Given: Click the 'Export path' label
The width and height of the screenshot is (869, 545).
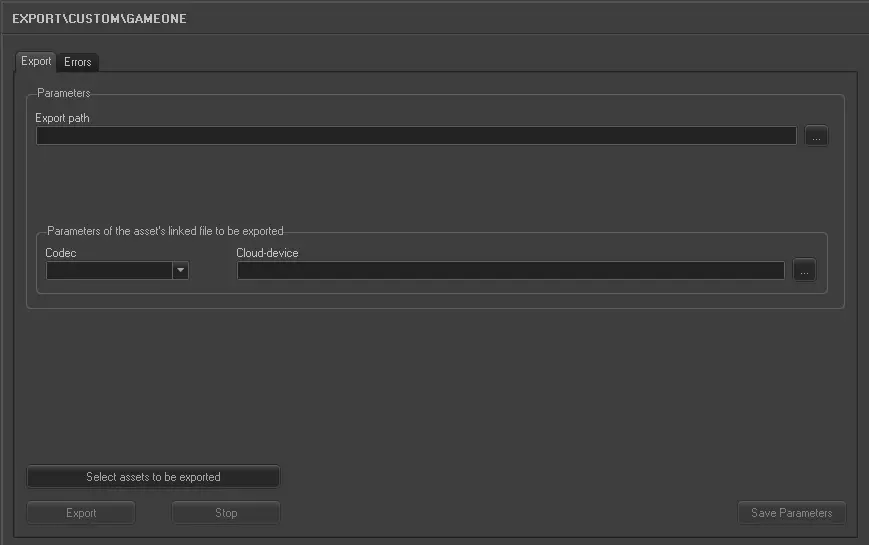Looking at the screenshot, I should [x=63, y=118].
